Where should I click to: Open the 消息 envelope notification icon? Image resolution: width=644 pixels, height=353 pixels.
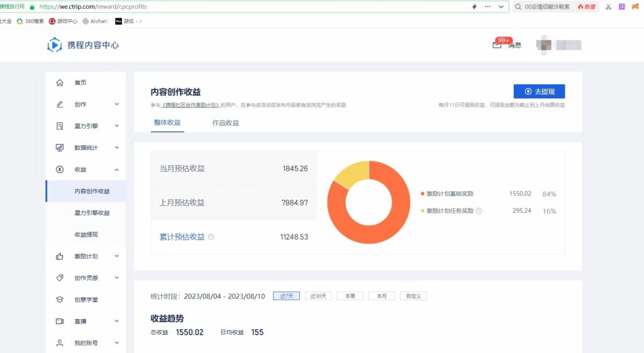click(x=497, y=45)
